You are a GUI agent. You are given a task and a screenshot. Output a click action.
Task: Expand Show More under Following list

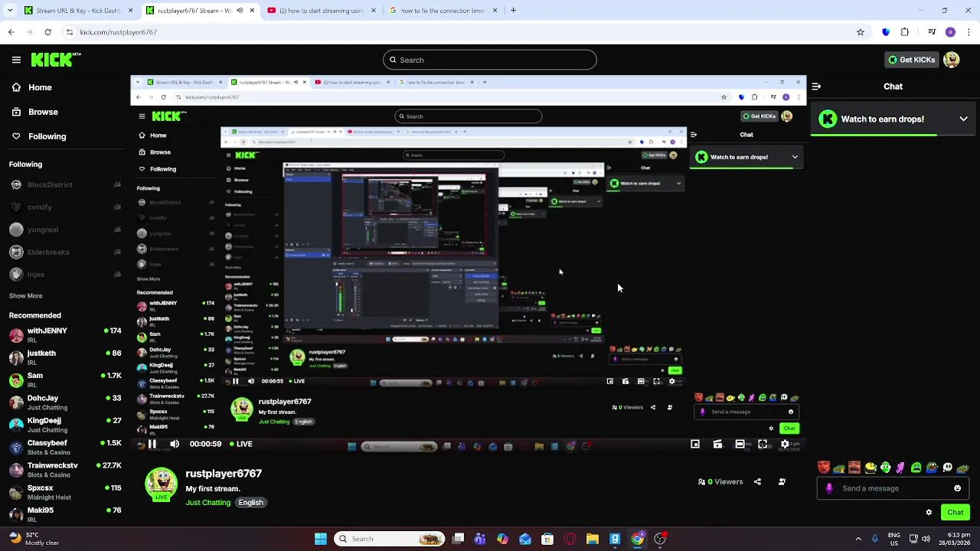pos(25,295)
